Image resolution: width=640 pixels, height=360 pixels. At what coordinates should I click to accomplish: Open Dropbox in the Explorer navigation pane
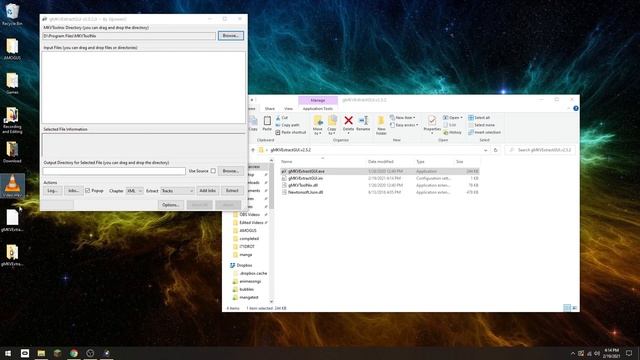coord(244,265)
